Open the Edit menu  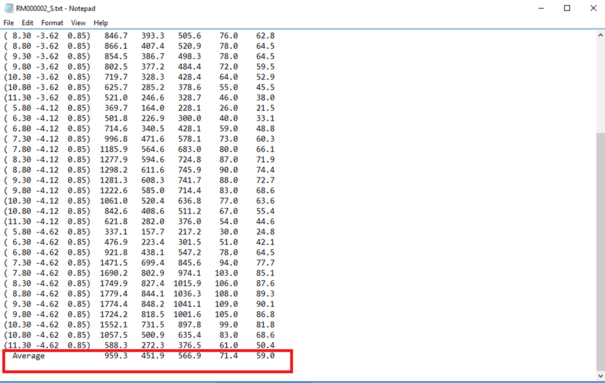(x=27, y=23)
